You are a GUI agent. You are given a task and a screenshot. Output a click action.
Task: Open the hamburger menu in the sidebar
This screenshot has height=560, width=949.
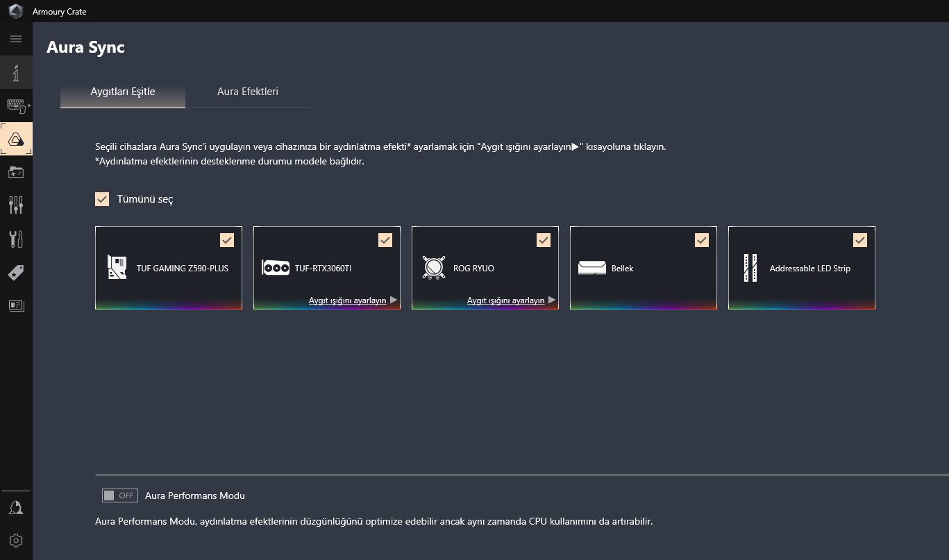pyautogui.click(x=16, y=39)
